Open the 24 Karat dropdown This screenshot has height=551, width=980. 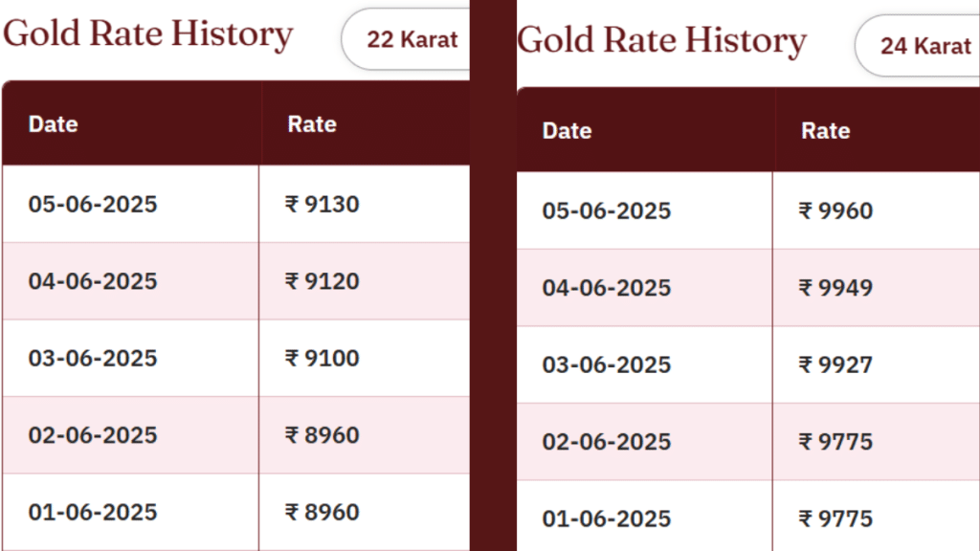(918, 46)
